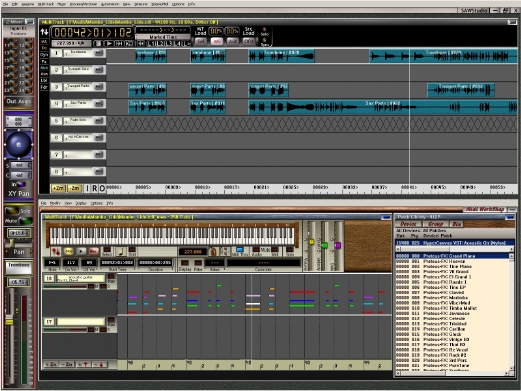This screenshot has width=521, height=391.
Task: Select 'Proteus-FX Grand Piano' patch in library
Action: tap(452, 256)
